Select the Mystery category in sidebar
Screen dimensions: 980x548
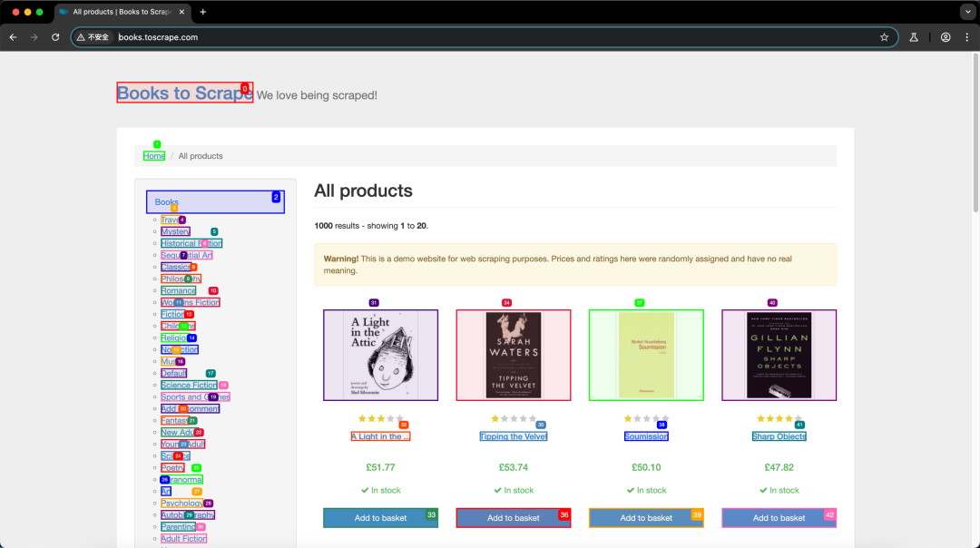coord(175,232)
